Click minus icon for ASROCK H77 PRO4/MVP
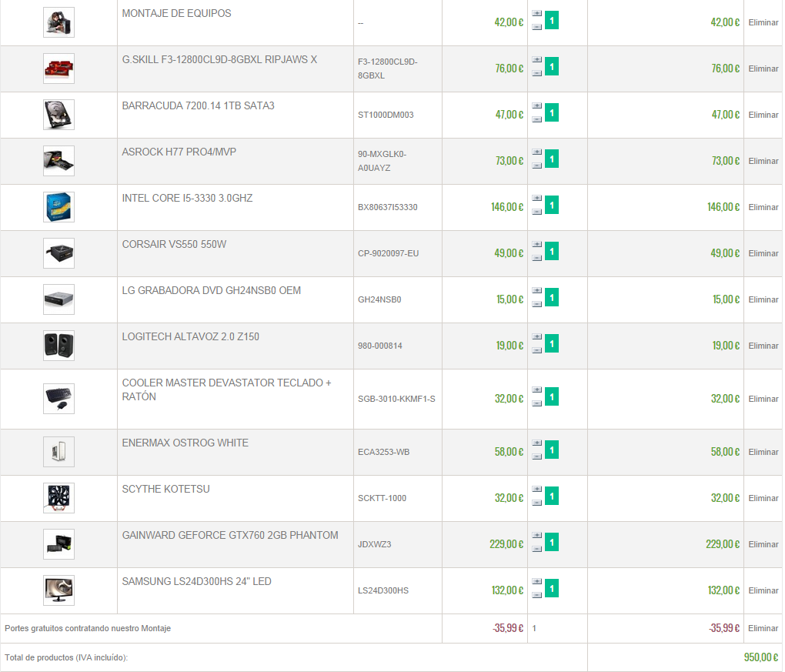This screenshot has height=672, width=785. click(x=536, y=165)
